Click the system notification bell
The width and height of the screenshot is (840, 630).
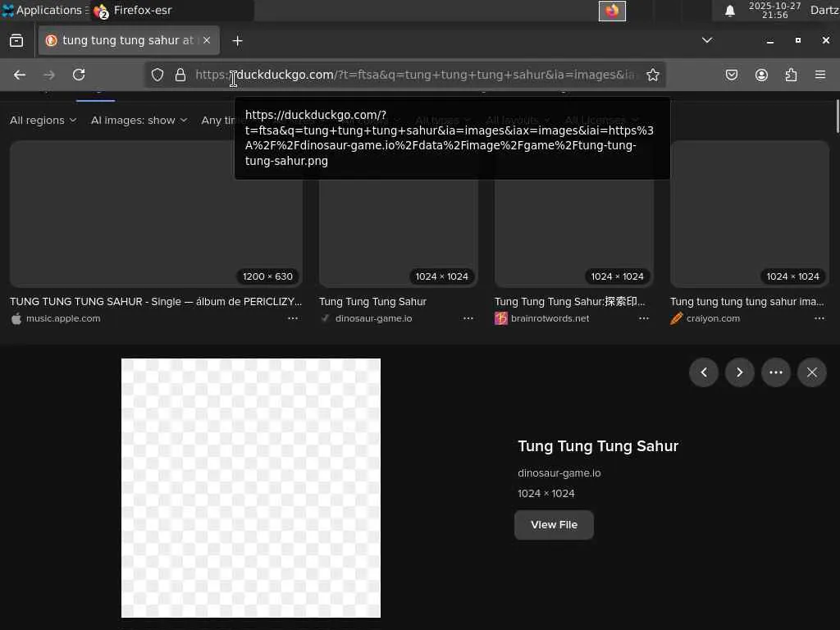point(729,11)
